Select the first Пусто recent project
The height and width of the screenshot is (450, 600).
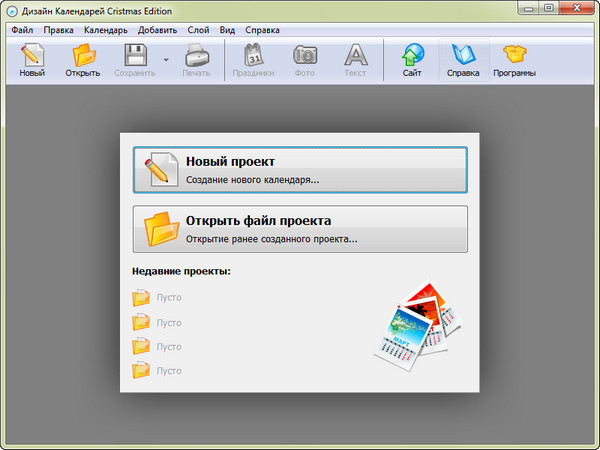158,297
